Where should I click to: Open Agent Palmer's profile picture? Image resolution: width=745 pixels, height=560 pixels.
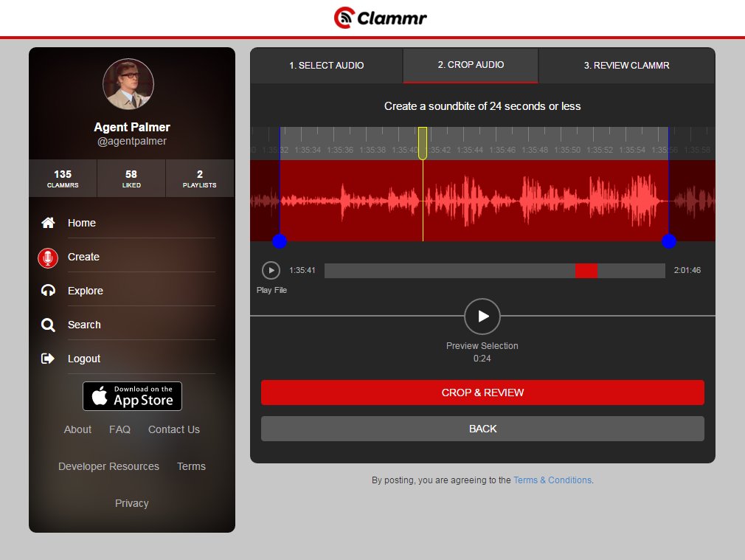(x=128, y=84)
